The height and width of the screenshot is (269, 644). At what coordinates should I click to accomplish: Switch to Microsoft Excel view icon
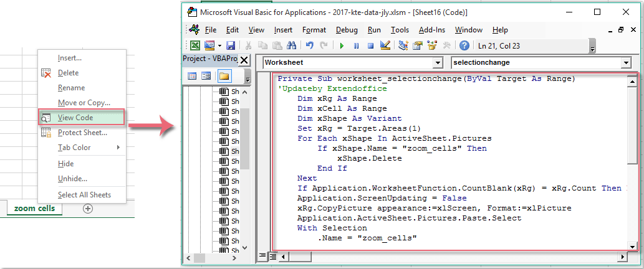point(195,45)
